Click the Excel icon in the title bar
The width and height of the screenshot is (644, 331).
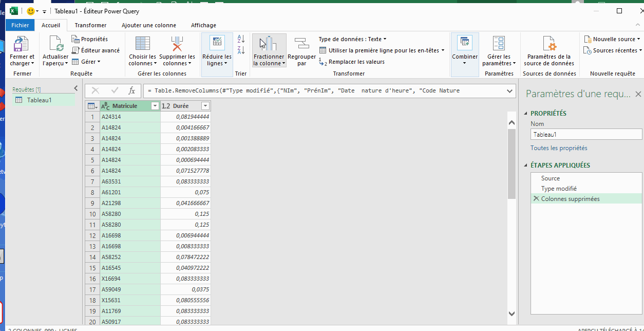click(14, 11)
